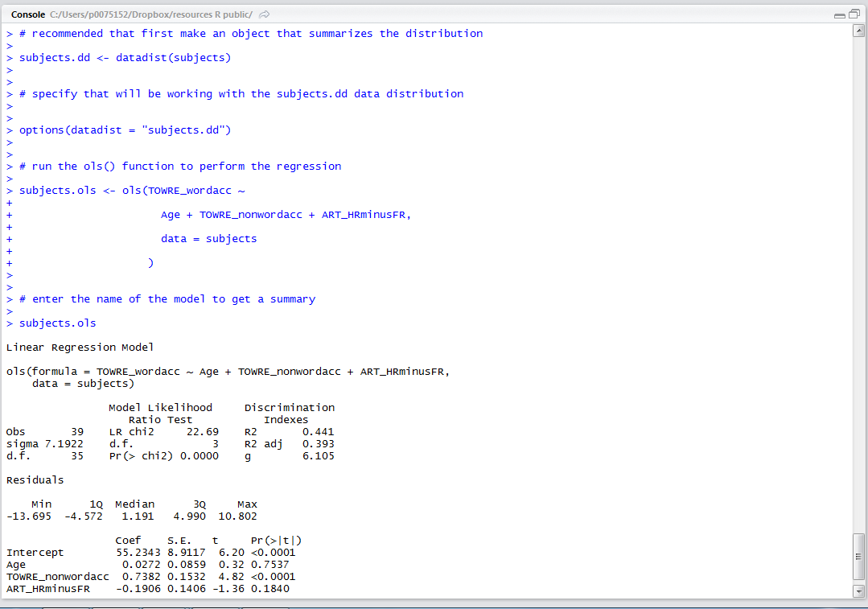Click the TOWRE_nonwordacc coefficient row label

pyautogui.click(x=57, y=577)
